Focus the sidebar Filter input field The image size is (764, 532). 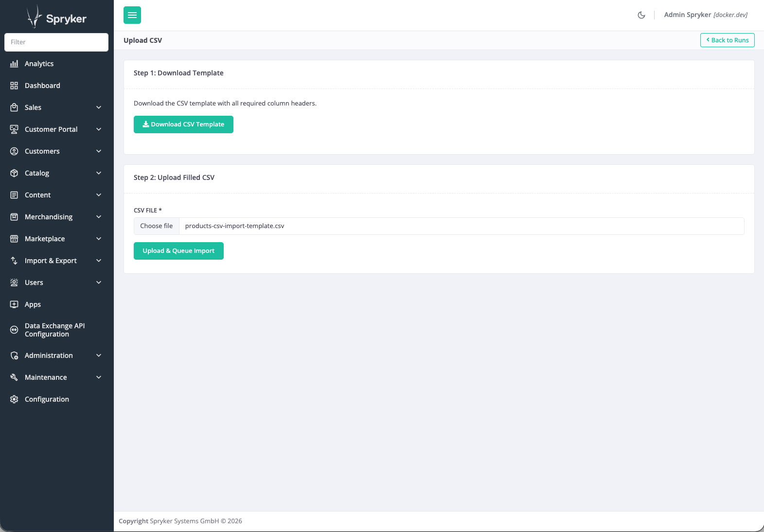(56, 42)
